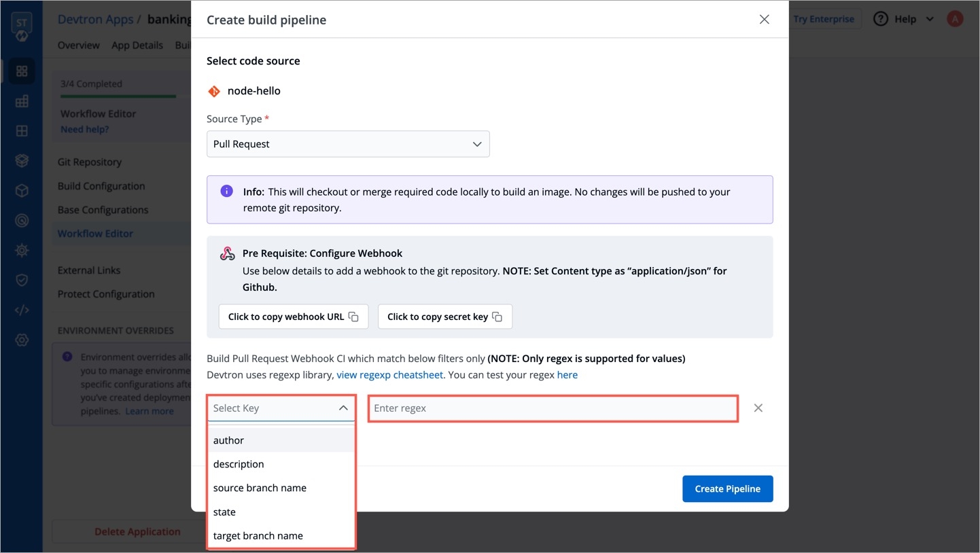Open the user avatar A profile
The height and width of the screenshot is (553, 980).
pos(955,19)
